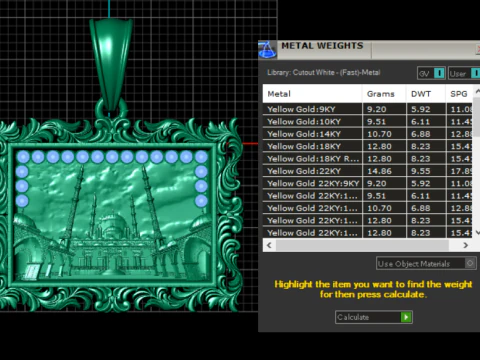The image size is (480, 360).
Task: Select the Yellow Gold:10KY row
Action: 367,122
